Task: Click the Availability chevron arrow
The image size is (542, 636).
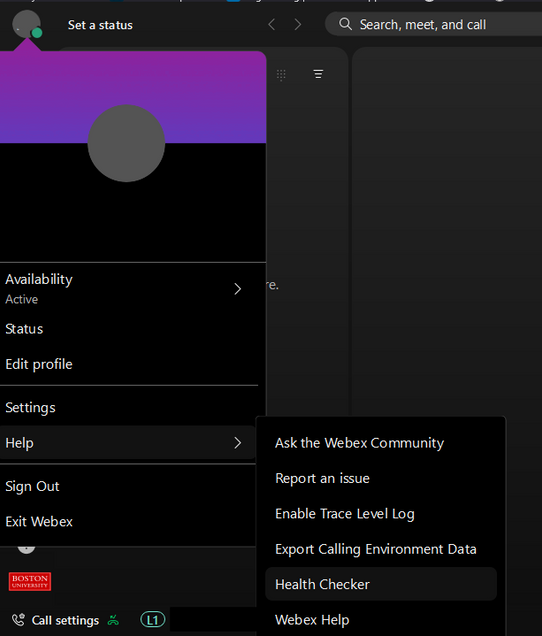Action: point(238,289)
